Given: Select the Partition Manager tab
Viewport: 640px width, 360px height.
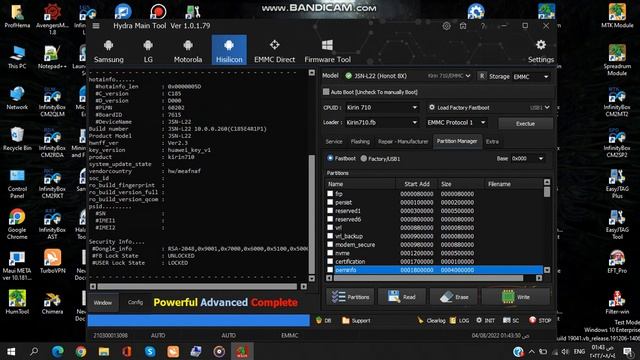Looking at the screenshot, I should click(457, 141).
